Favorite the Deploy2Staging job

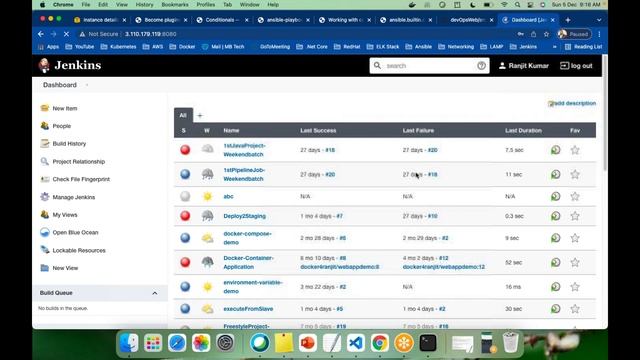[575, 216]
